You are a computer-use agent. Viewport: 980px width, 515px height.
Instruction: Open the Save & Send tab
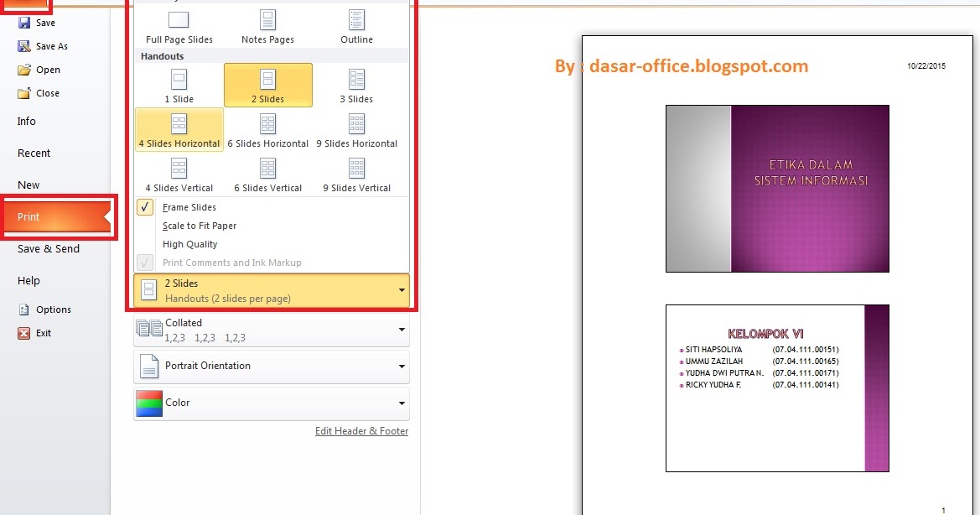tap(48, 249)
